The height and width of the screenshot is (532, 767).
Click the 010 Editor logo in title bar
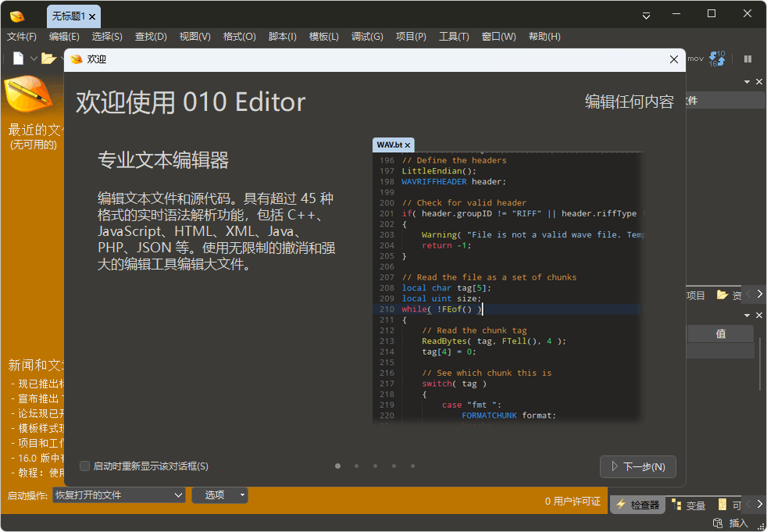click(x=17, y=16)
